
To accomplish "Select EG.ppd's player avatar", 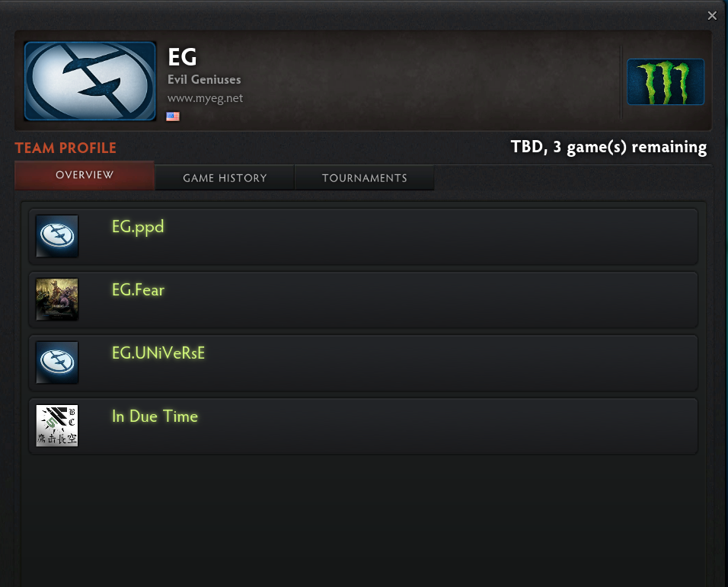I will (x=57, y=236).
